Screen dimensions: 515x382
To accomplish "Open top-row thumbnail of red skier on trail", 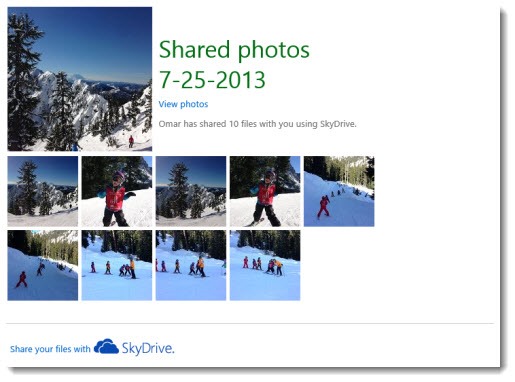I will (x=339, y=191).
